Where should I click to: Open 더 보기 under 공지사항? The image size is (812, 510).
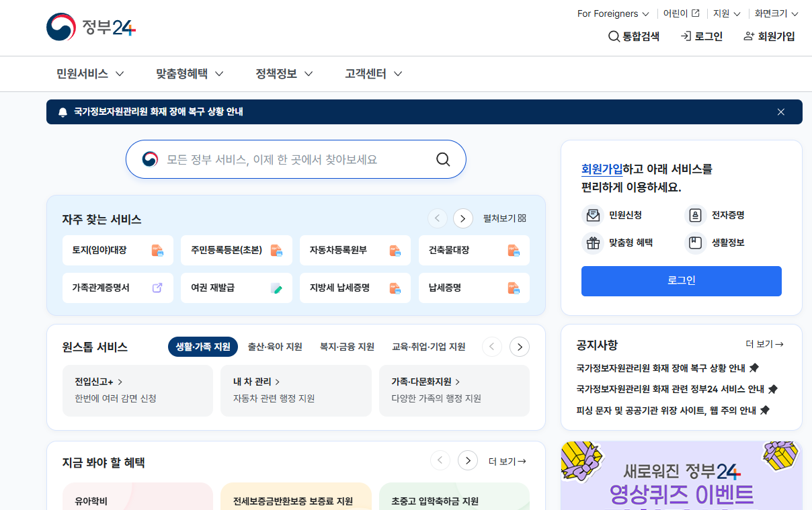766,343
